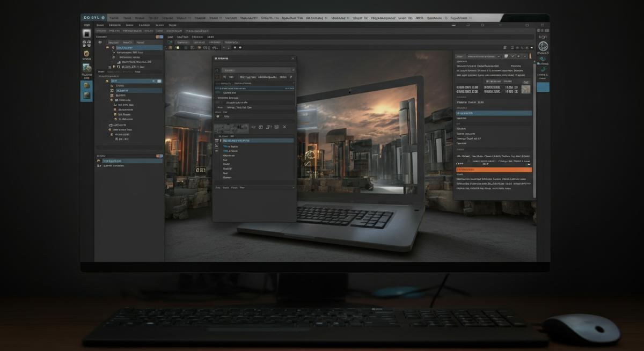Screen dimensions: 644x351
Task: Select the lower highlighted blue icon in the left sidebar
Action: coord(86,96)
